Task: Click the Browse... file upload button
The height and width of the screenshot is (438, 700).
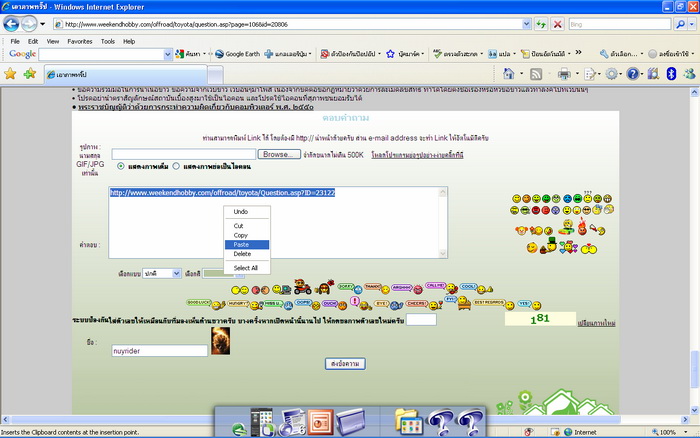Action: coord(279,154)
